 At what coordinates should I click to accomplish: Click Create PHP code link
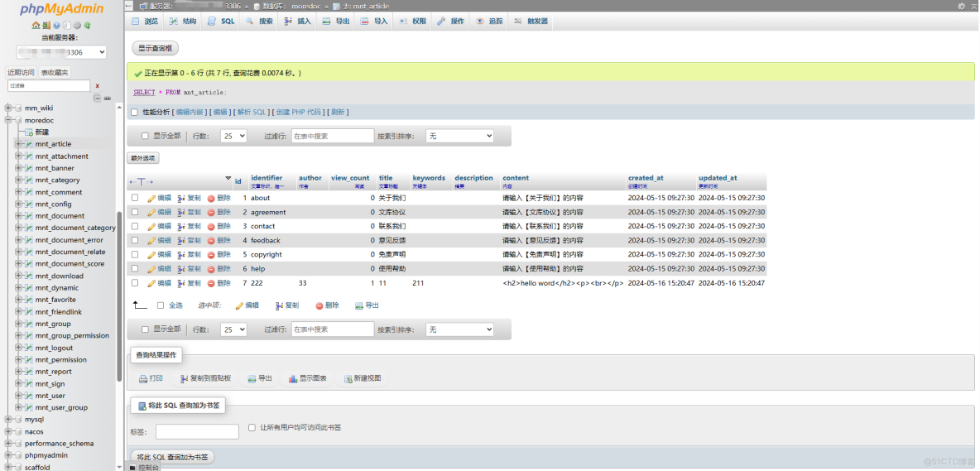[x=299, y=113]
